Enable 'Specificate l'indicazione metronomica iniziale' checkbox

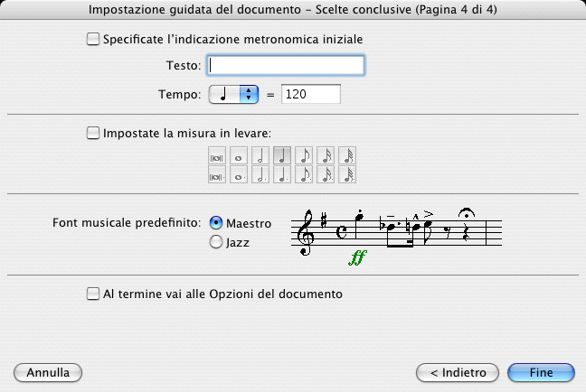[92, 40]
